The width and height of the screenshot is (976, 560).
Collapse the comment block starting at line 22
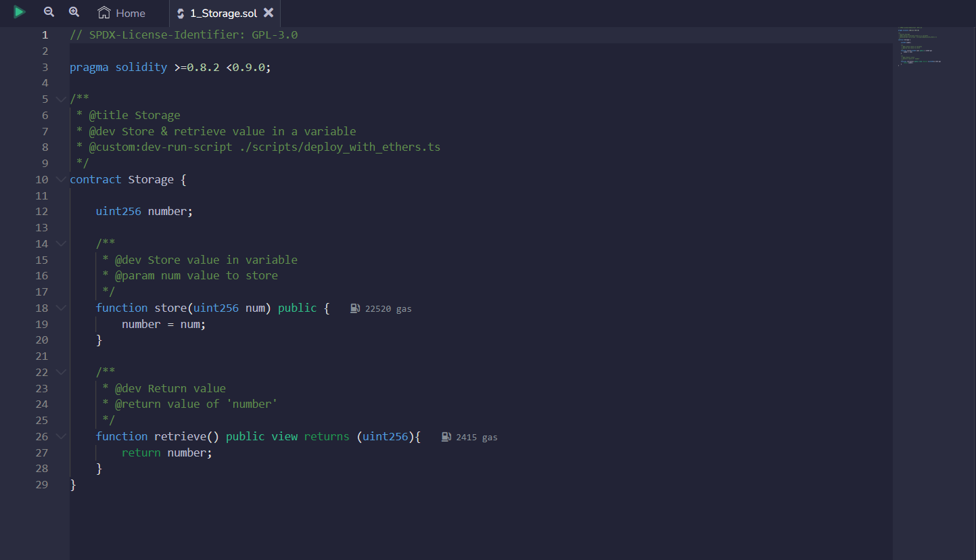point(61,373)
